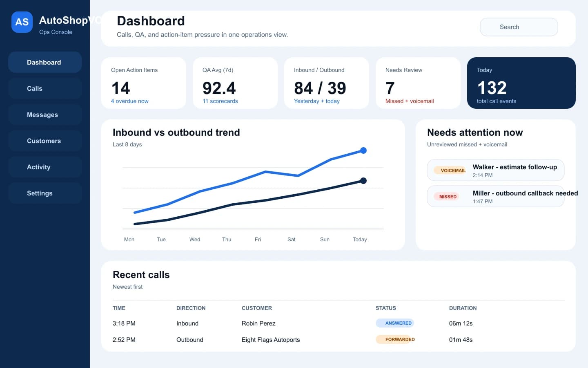Click the FORWARDED badge for Eight Flags Autoports
This screenshot has height=368, width=588.
(x=395, y=339)
